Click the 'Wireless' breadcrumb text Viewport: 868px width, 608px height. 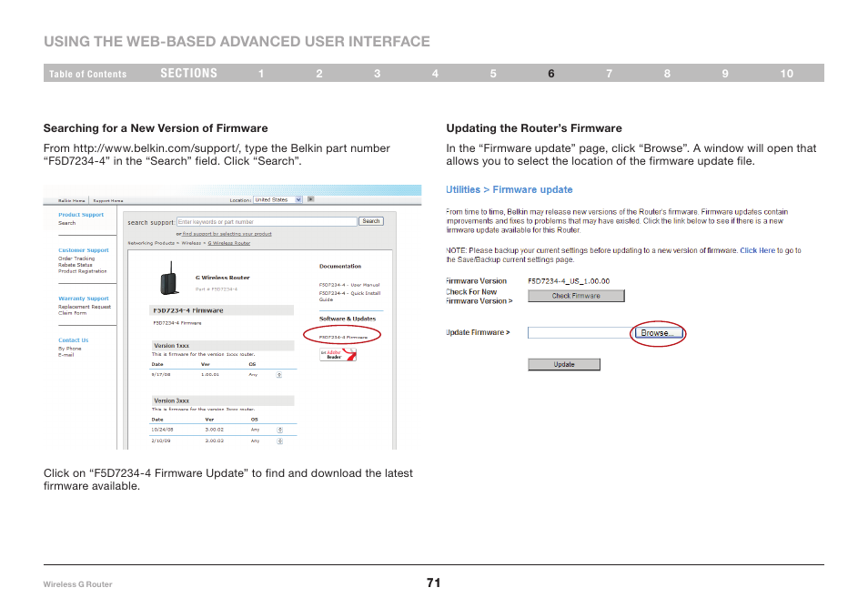point(192,243)
